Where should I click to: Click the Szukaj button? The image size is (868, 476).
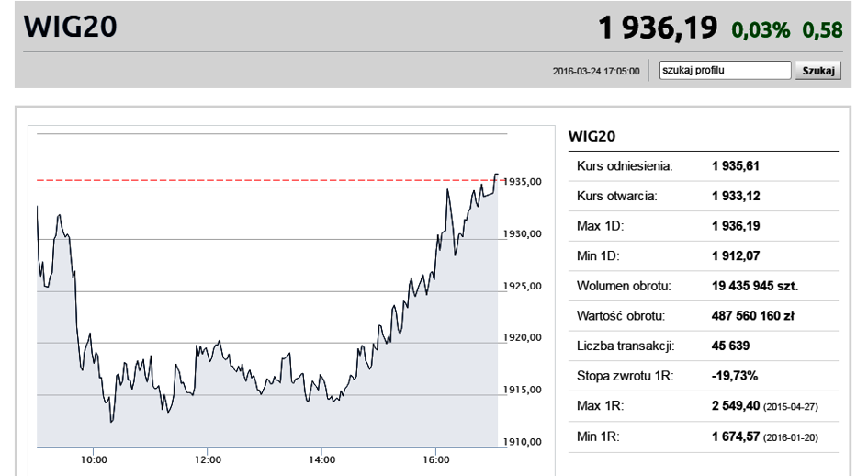click(x=818, y=71)
